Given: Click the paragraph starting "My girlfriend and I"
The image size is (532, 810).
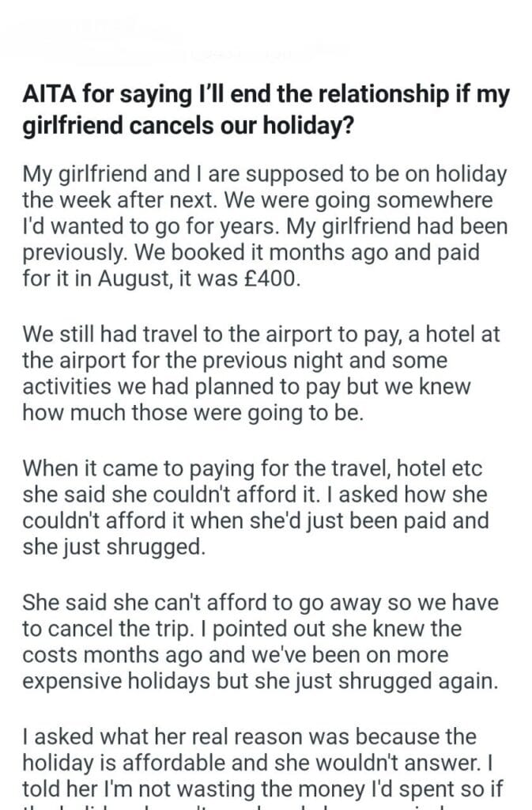Looking at the screenshot, I should [x=266, y=227].
